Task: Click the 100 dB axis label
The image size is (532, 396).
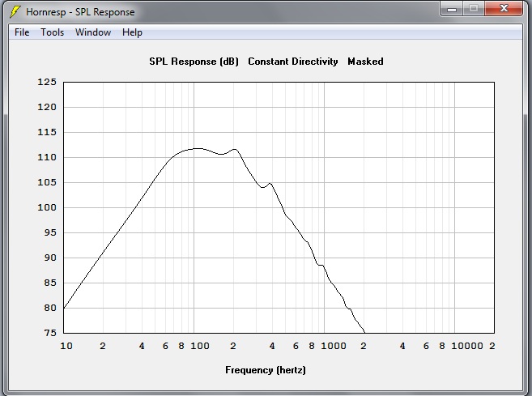Action: pyautogui.click(x=47, y=207)
